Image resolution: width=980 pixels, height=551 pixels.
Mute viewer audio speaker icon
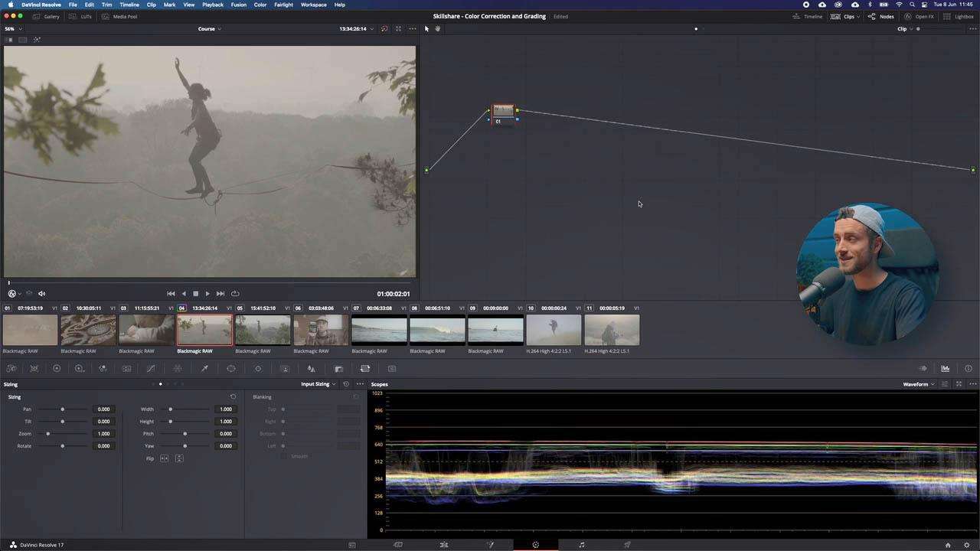(x=41, y=294)
